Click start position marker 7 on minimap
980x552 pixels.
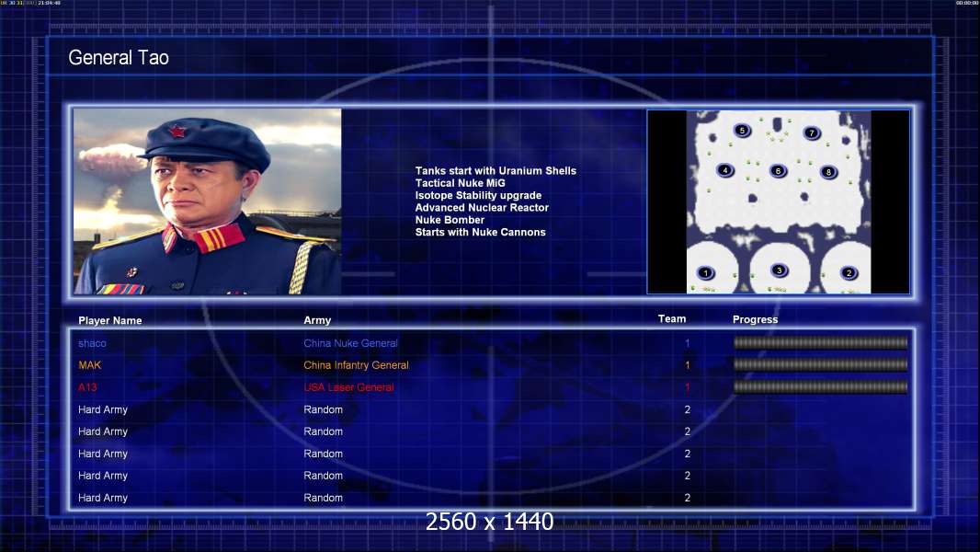(x=812, y=132)
